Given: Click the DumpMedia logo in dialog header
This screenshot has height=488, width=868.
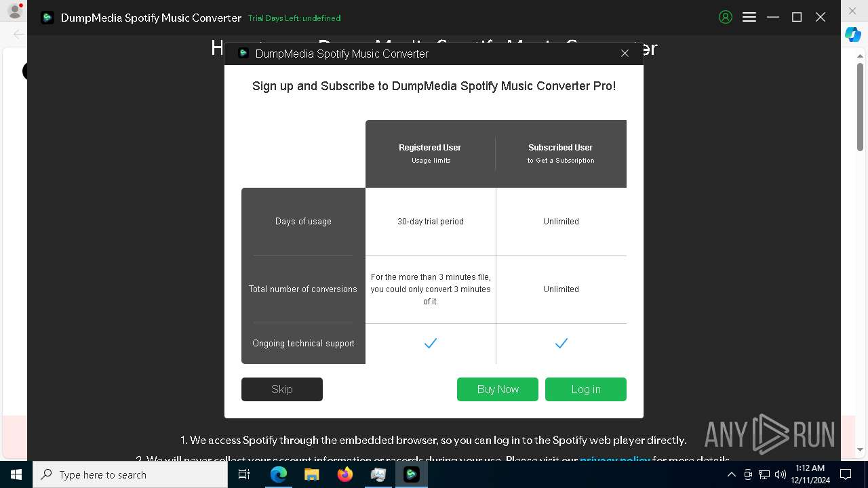Looking at the screenshot, I should (x=243, y=54).
